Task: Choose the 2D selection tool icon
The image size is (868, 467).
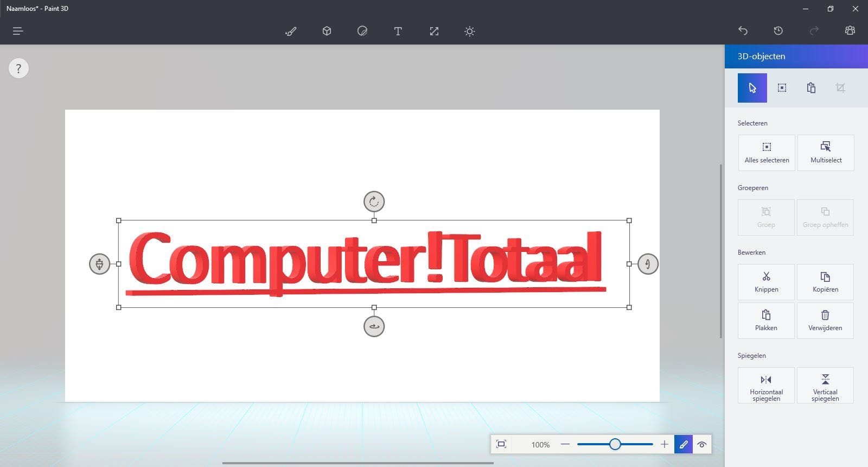Action: click(782, 88)
